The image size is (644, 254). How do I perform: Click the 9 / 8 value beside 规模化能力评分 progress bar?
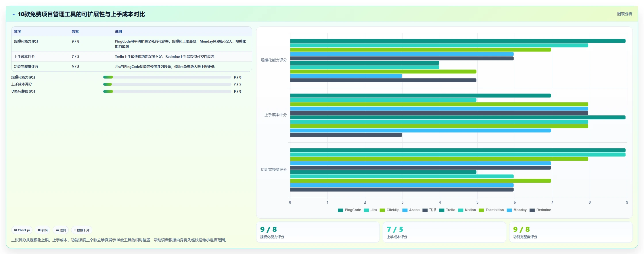[237, 77]
